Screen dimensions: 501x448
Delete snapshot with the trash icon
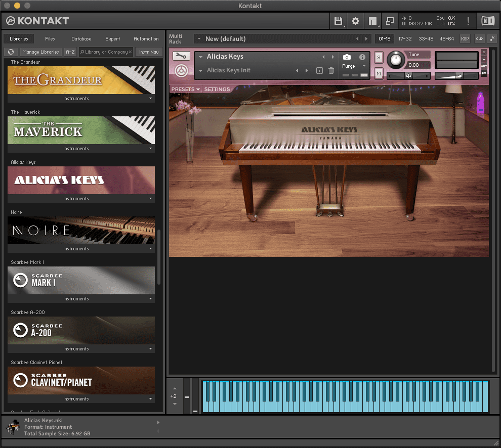coord(331,71)
